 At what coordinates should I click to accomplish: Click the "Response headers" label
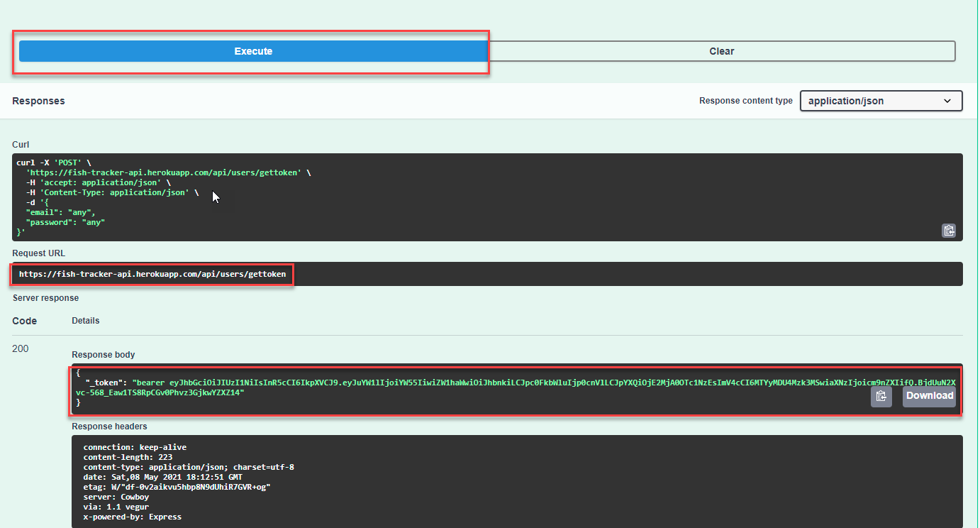(x=109, y=427)
